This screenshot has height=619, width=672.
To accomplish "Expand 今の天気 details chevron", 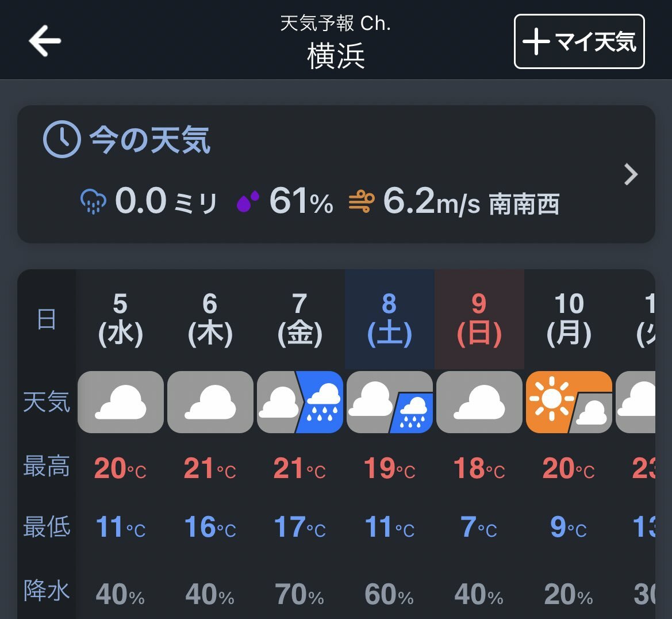I will [x=631, y=174].
